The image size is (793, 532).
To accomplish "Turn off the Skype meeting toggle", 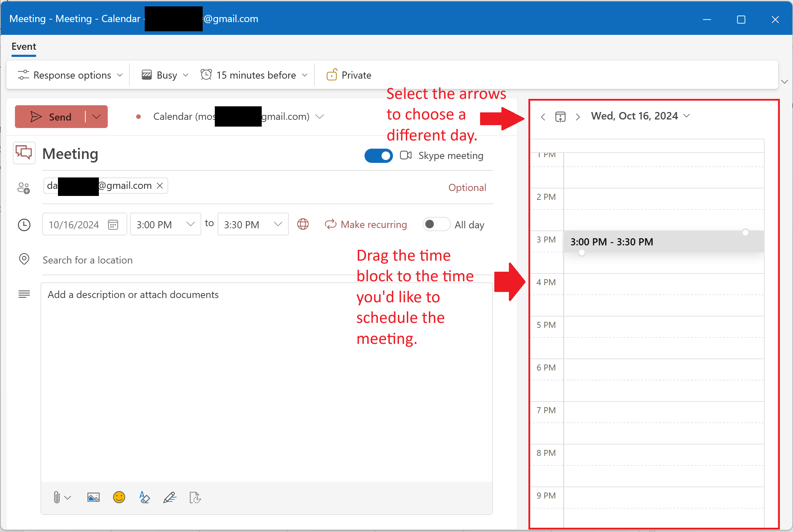I will (378, 155).
